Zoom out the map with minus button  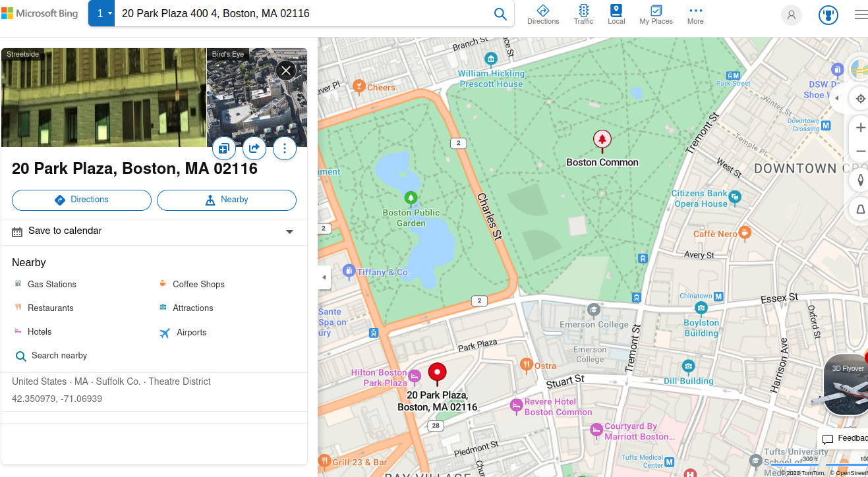pos(860,152)
